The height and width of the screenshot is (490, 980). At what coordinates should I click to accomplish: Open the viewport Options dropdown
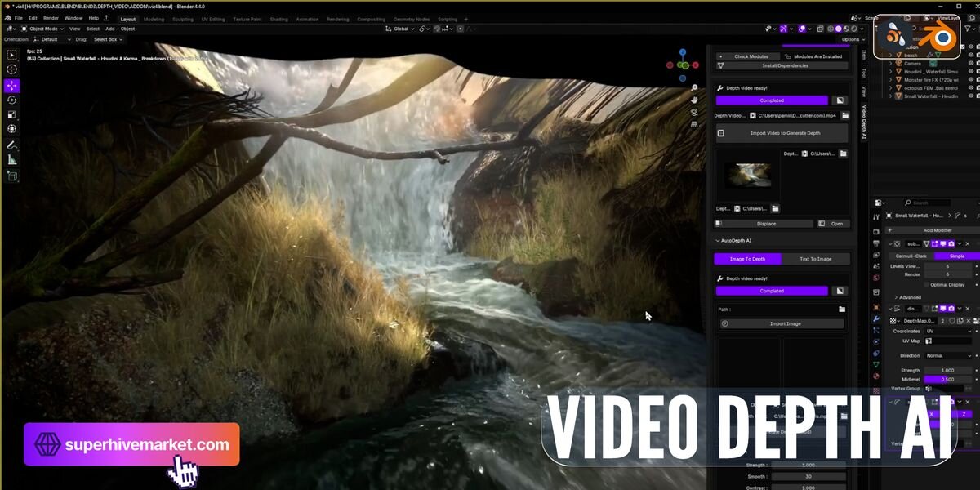click(852, 39)
